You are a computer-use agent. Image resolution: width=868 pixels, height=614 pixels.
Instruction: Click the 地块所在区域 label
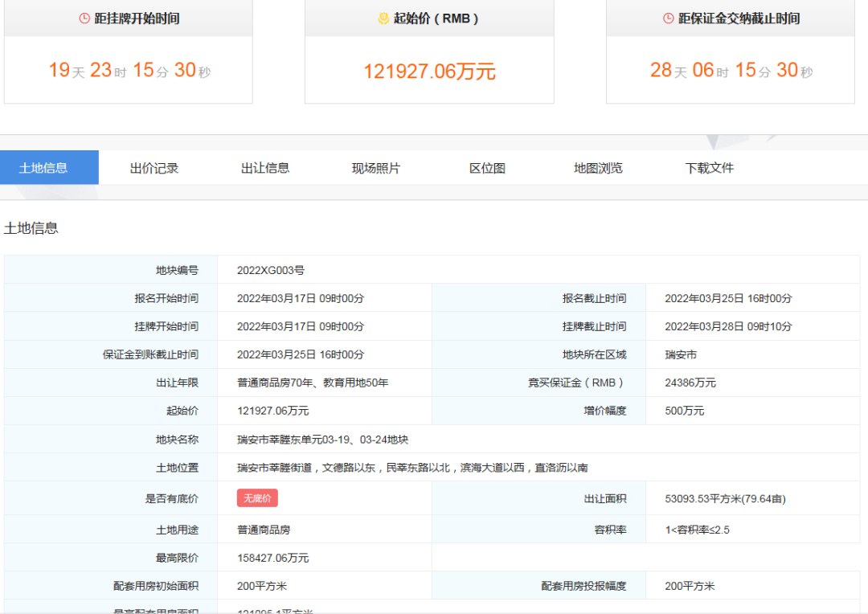click(595, 355)
